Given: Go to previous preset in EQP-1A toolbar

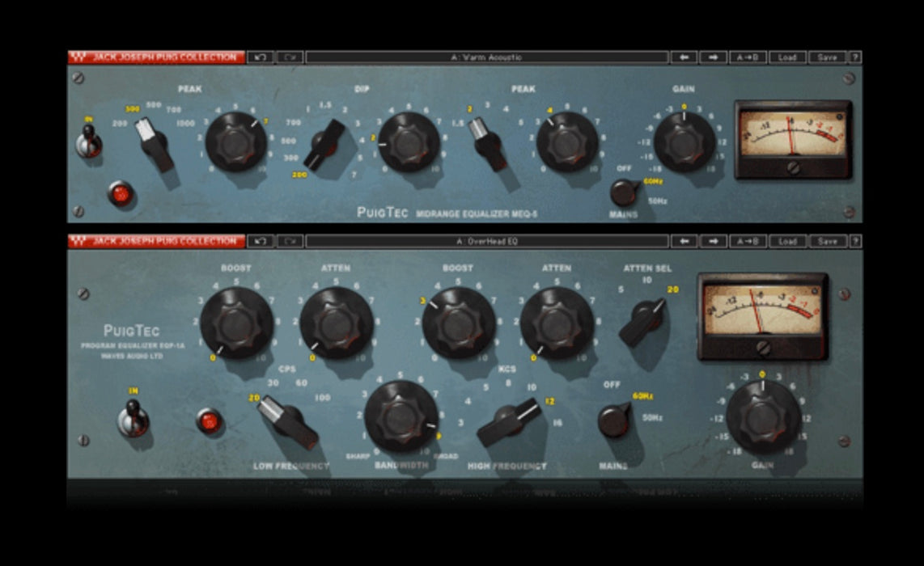Looking at the screenshot, I should (x=684, y=241).
